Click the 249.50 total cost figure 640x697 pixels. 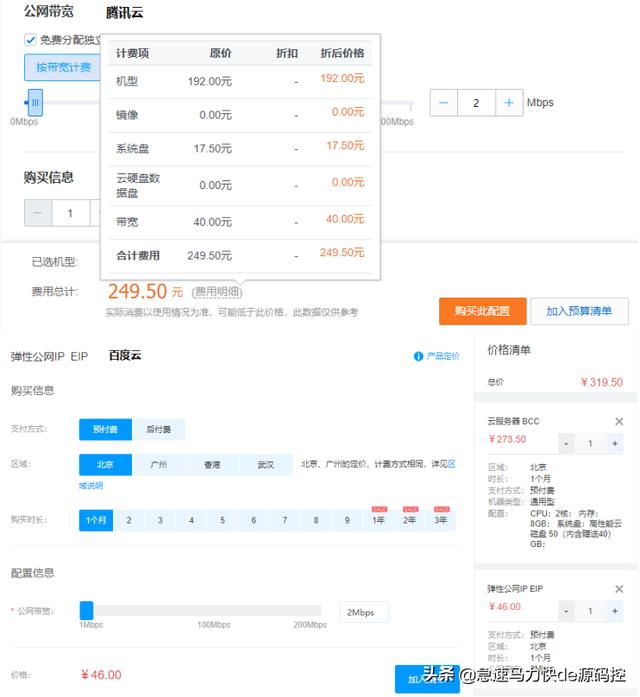click(x=137, y=292)
